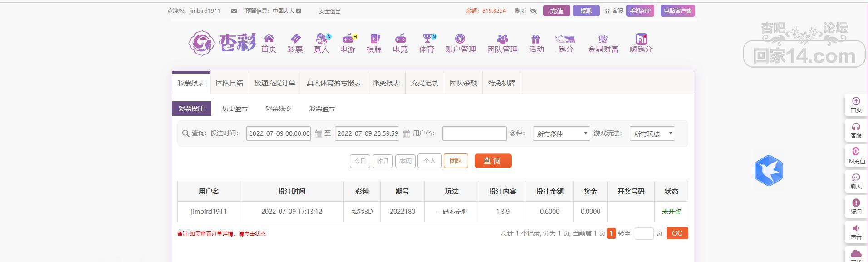Screen dimensions: 868x262
Task: Filter by 本周 this week
Action: click(405, 161)
